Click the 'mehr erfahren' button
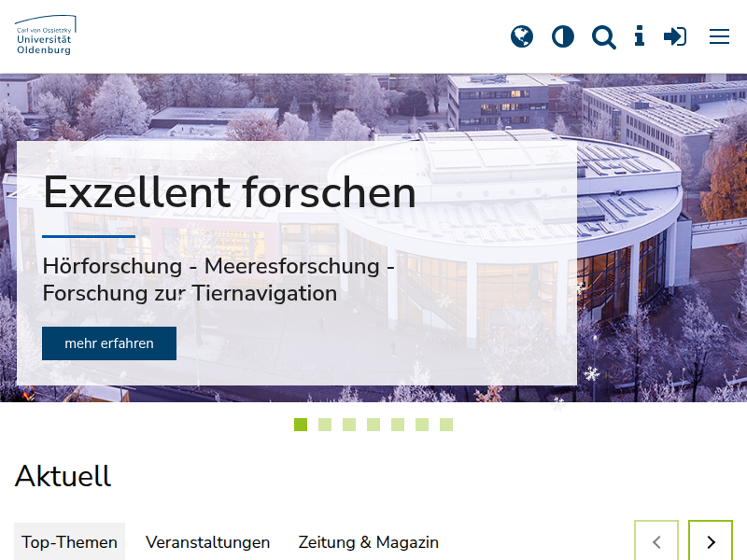The image size is (747, 560). (109, 343)
